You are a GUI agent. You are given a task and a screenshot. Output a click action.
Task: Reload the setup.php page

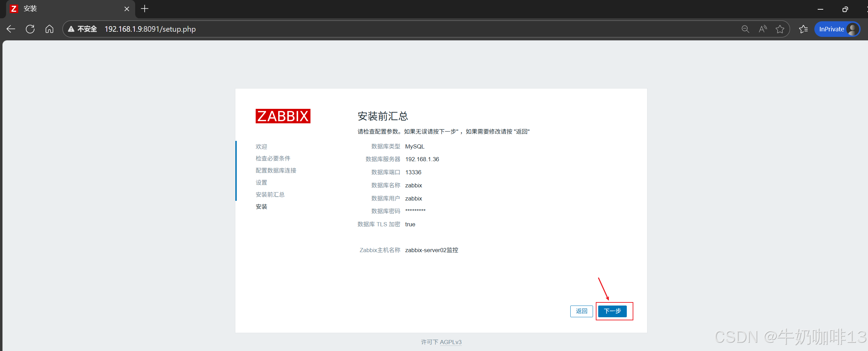[30, 29]
